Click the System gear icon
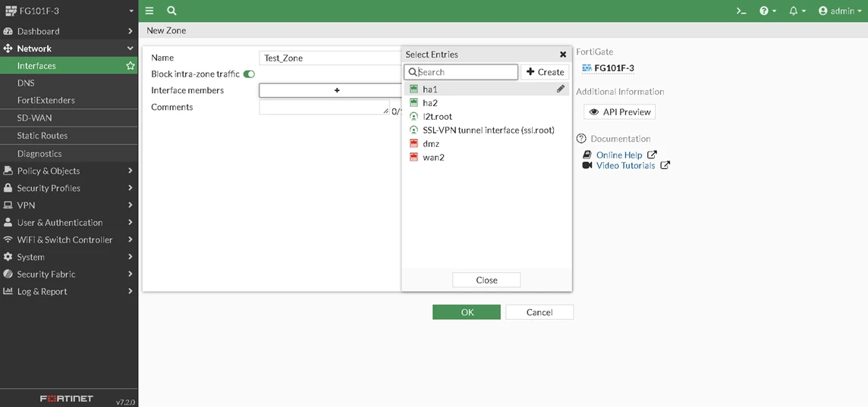The image size is (868, 407). [x=8, y=257]
